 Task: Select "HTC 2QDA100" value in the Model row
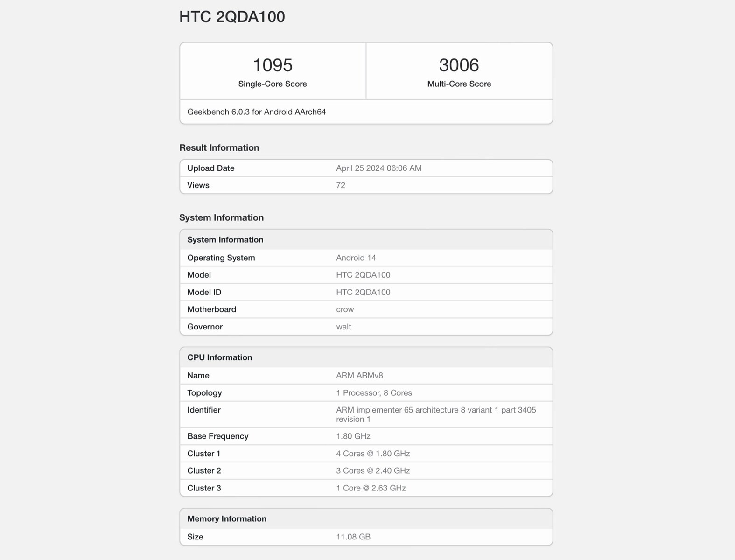(x=364, y=275)
